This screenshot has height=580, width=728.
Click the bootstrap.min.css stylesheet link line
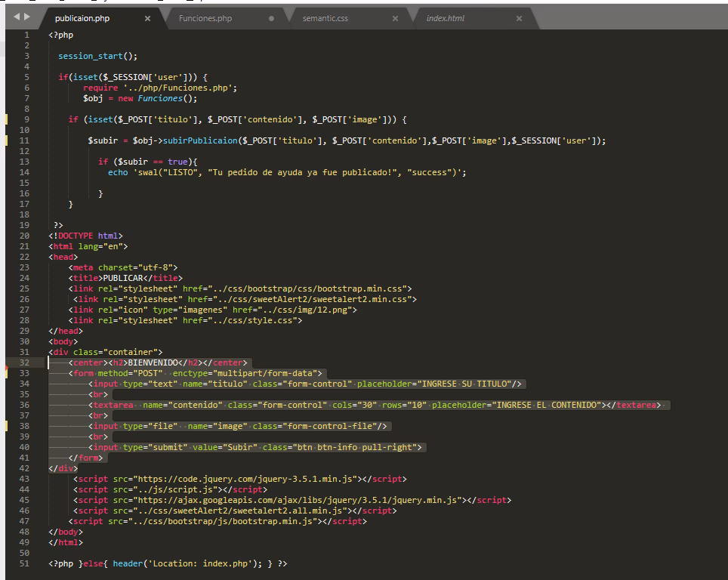(x=240, y=288)
